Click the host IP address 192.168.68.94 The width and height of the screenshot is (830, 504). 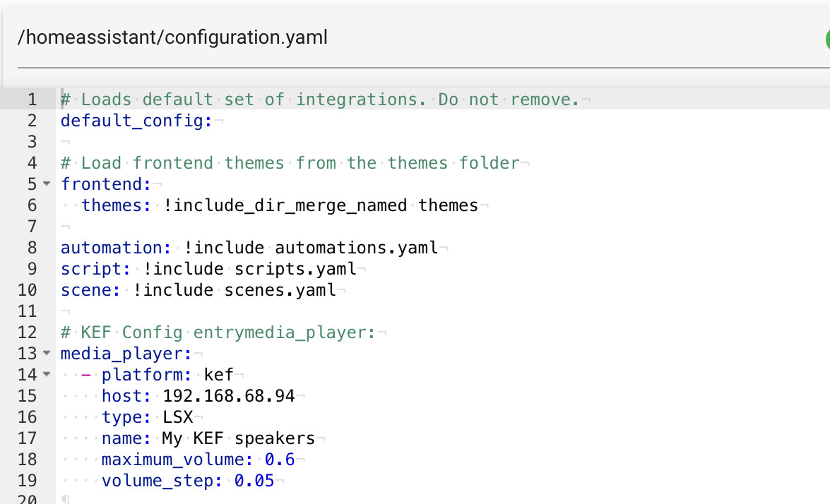[228, 396]
